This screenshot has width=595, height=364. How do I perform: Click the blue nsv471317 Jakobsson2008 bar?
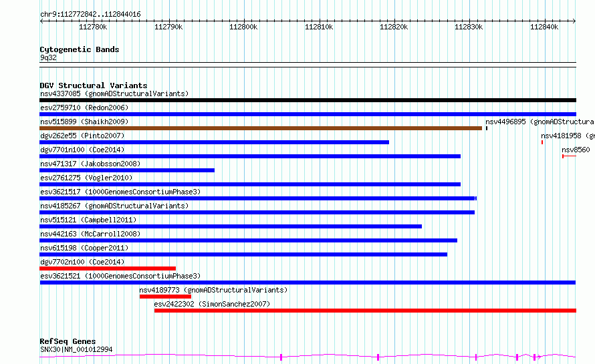coord(127,170)
